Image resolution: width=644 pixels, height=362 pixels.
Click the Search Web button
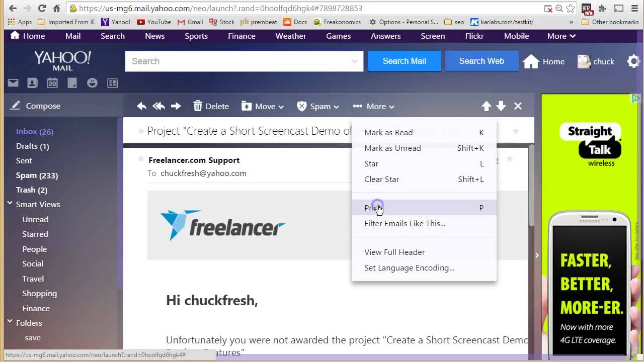click(x=481, y=61)
